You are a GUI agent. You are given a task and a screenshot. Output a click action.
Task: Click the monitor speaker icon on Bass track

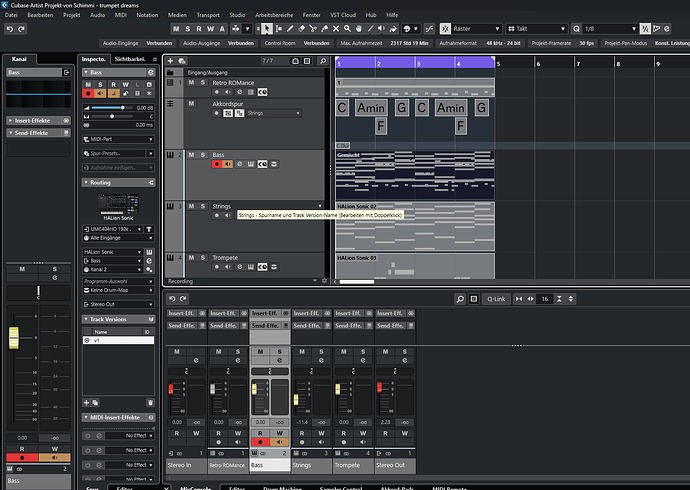[x=228, y=164]
